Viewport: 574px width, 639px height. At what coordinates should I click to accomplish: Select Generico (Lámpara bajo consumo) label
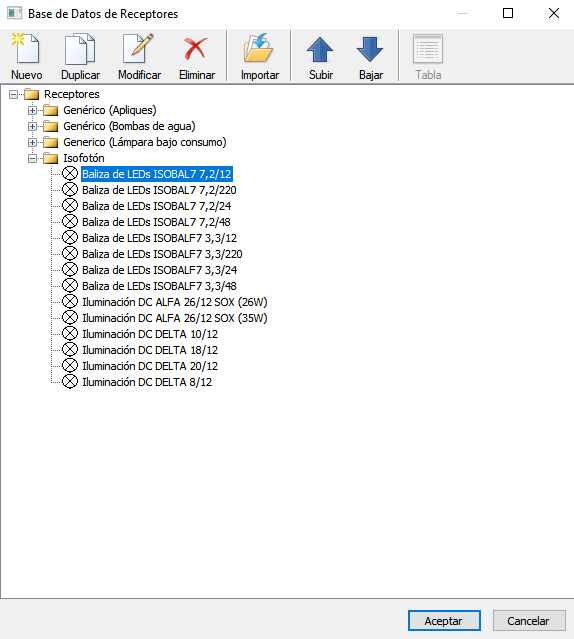(145, 142)
